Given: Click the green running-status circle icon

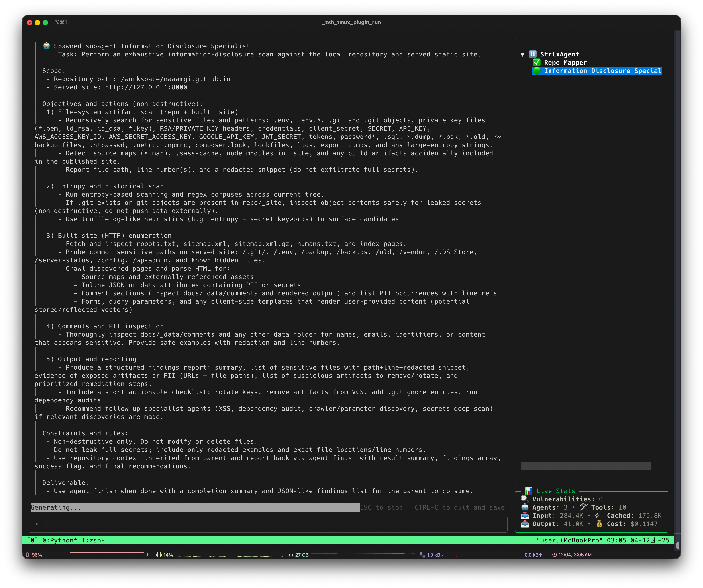Looking at the screenshot, I should point(537,71).
